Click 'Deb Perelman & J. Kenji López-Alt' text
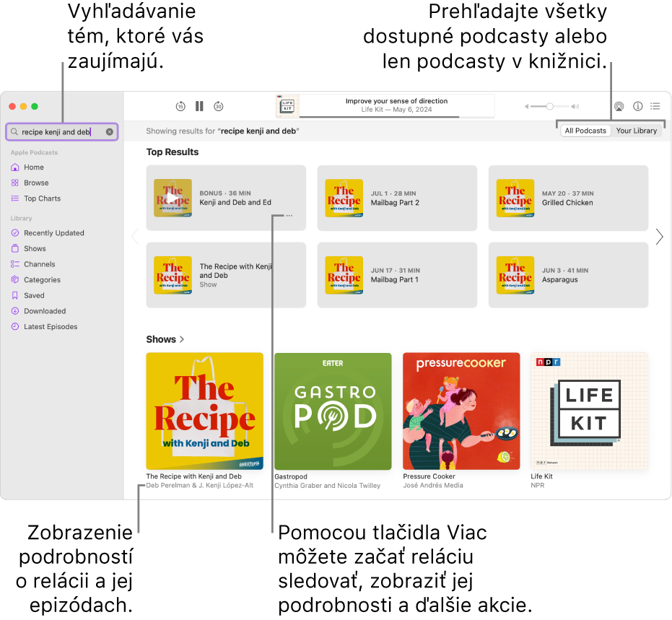The height and width of the screenshot is (620, 672). coord(200,486)
